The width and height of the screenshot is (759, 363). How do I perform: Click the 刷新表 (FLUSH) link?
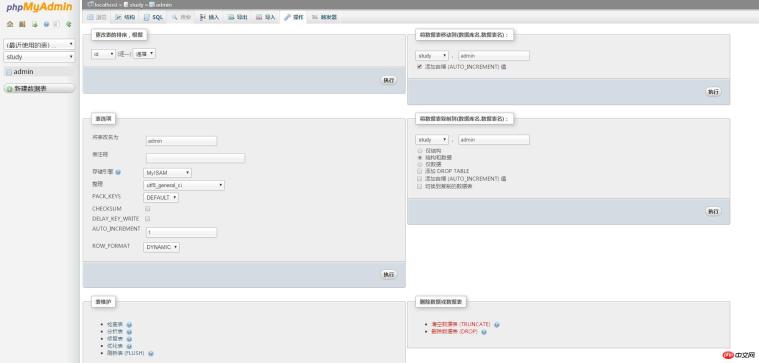tap(126, 353)
